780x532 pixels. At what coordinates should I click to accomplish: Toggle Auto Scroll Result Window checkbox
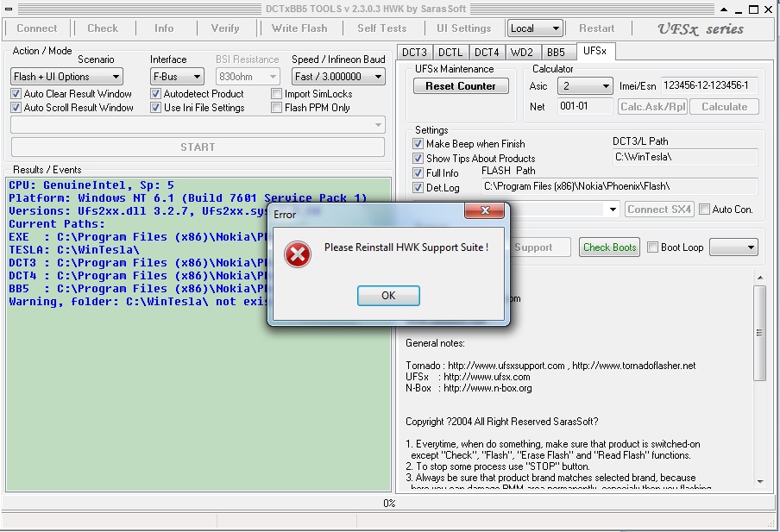(16, 108)
